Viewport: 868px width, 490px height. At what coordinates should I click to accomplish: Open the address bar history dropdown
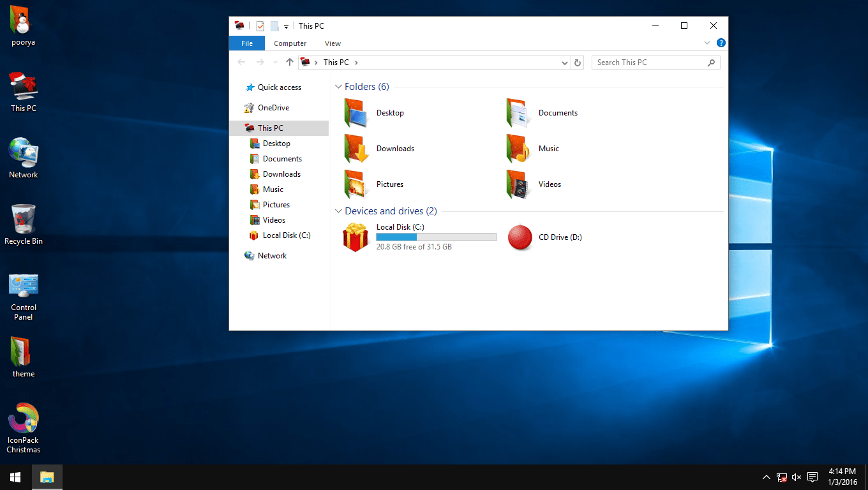[x=565, y=63]
